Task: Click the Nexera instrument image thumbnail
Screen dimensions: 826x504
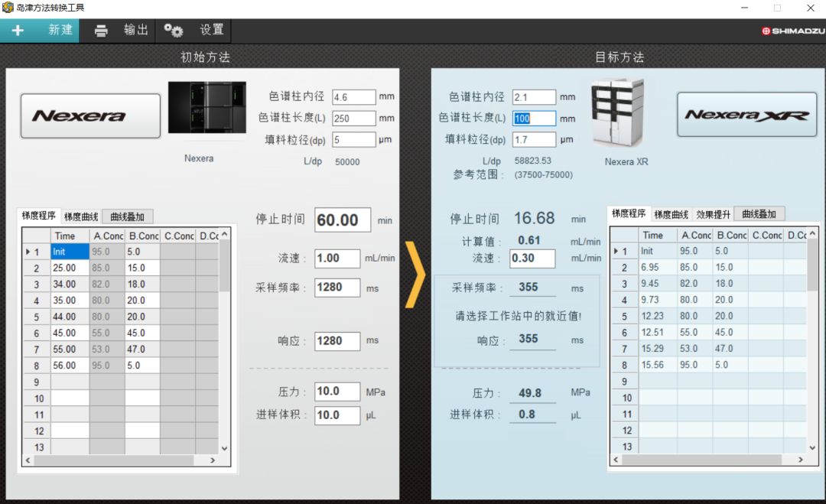Action: [206, 109]
